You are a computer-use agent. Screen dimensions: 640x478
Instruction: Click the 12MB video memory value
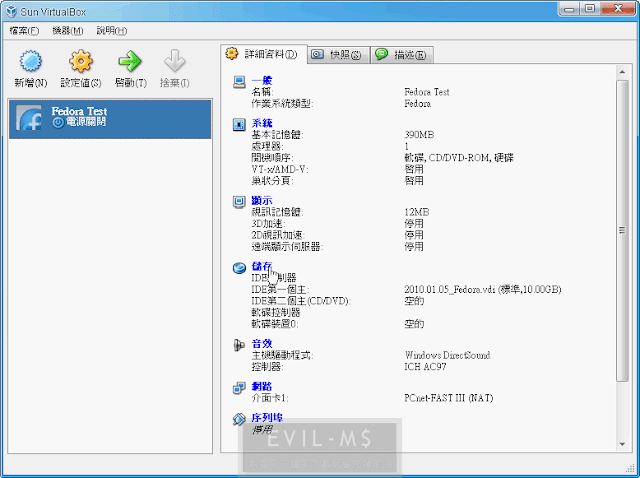pyautogui.click(x=417, y=212)
